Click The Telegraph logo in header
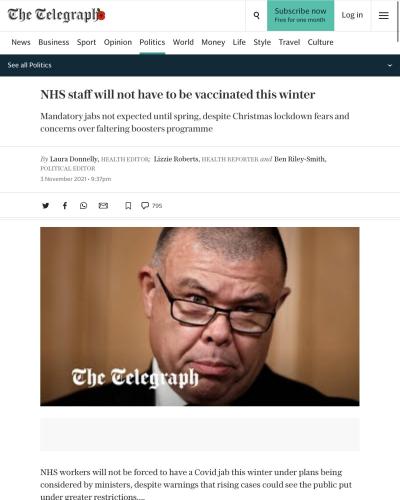Screen dimensions: 400x500 pos(56,15)
